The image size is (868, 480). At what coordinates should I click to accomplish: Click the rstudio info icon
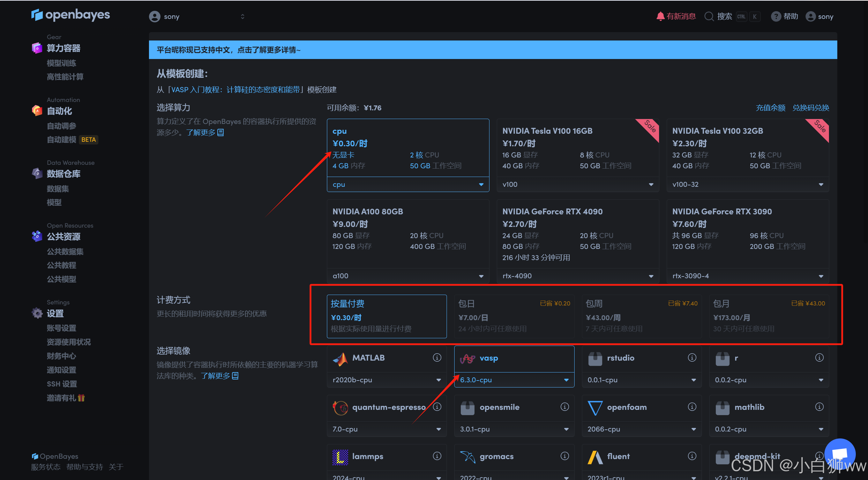(x=692, y=357)
